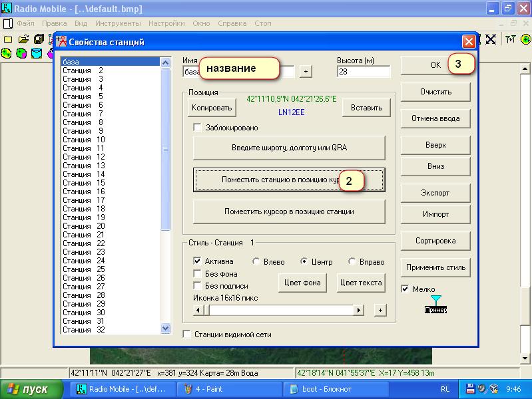The width and height of the screenshot is (532, 399).
Task: Click the green globe icon in second toolbar row
Action: coord(22,53)
